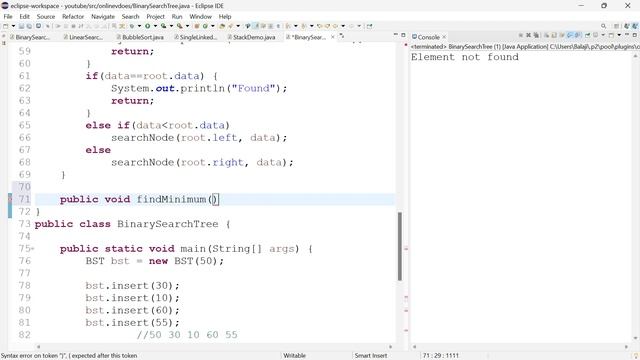Viewport: 640px width, 360px height.
Task: Click the Save All toolbar icon
Action: pos(29,26)
